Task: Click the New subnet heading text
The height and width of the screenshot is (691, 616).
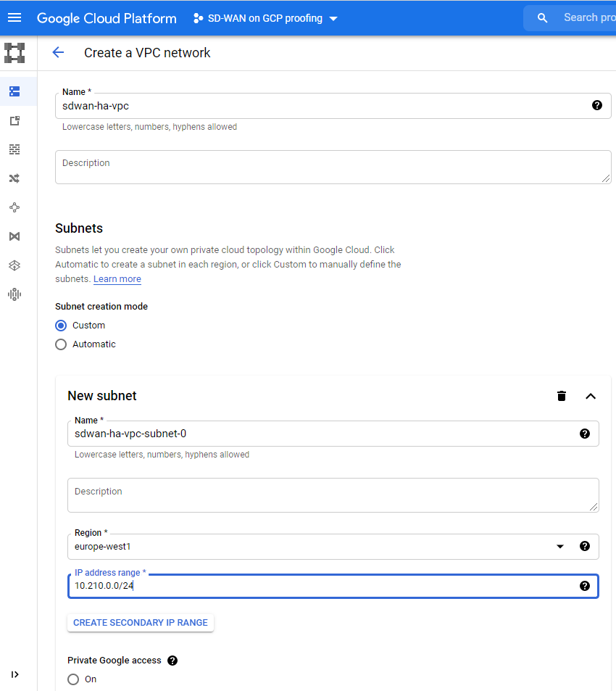Action: click(102, 396)
